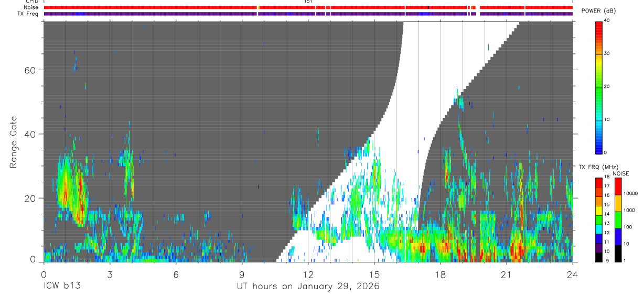The image size is (644, 297).
Task: Click the red noise strip at top
Action: (308, 7)
